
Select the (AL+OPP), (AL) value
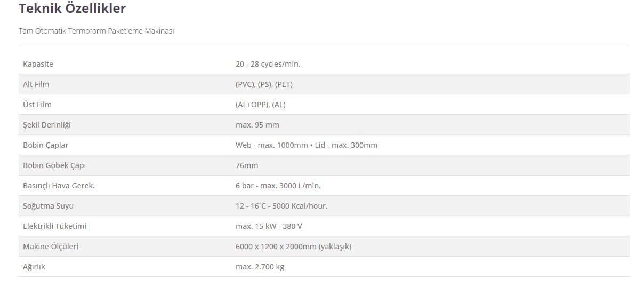[261, 105]
